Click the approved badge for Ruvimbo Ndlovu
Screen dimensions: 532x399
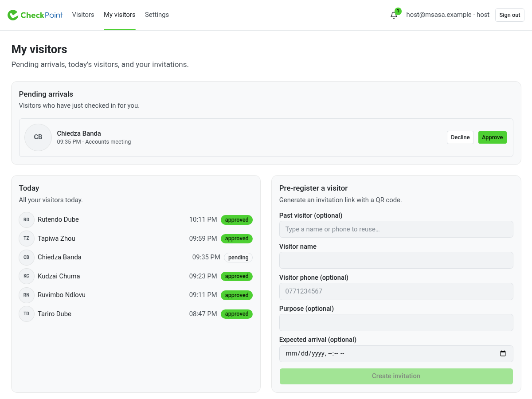pos(237,295)
